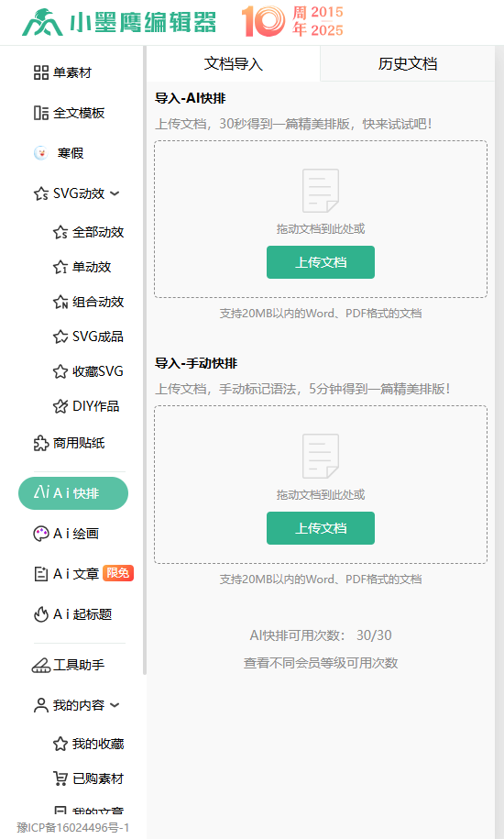The width and height of the screenshot is (504, 839).
Task: Switch to the 历史文档 tab
Action: point(408,63)
